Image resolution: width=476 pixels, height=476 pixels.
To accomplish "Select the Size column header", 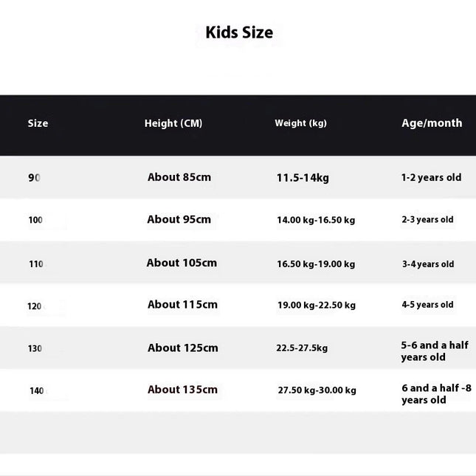I will click(x=38, y=123).
